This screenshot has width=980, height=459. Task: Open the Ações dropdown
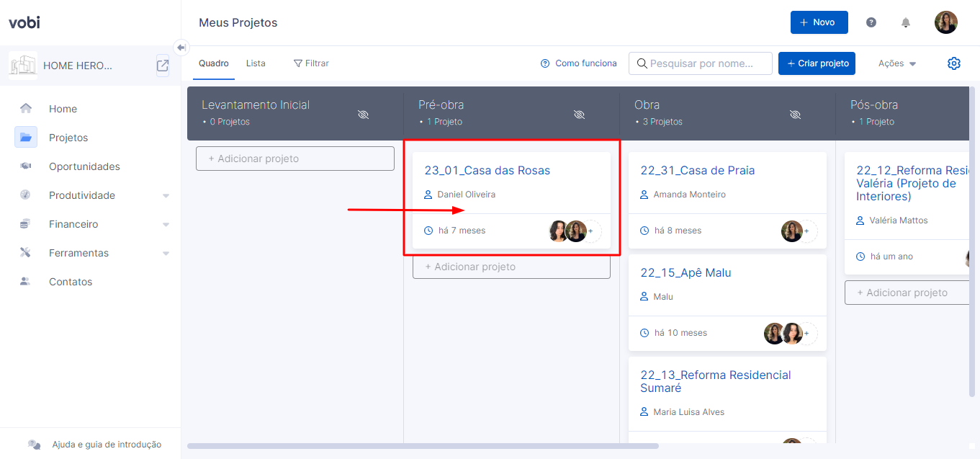tap(897, 63)
